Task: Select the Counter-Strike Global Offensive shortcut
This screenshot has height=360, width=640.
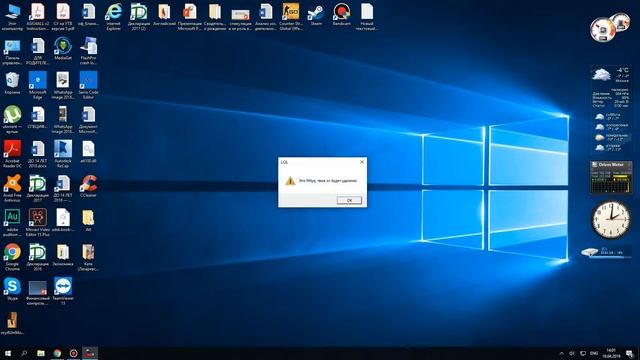Action: (x=291, y=17)
